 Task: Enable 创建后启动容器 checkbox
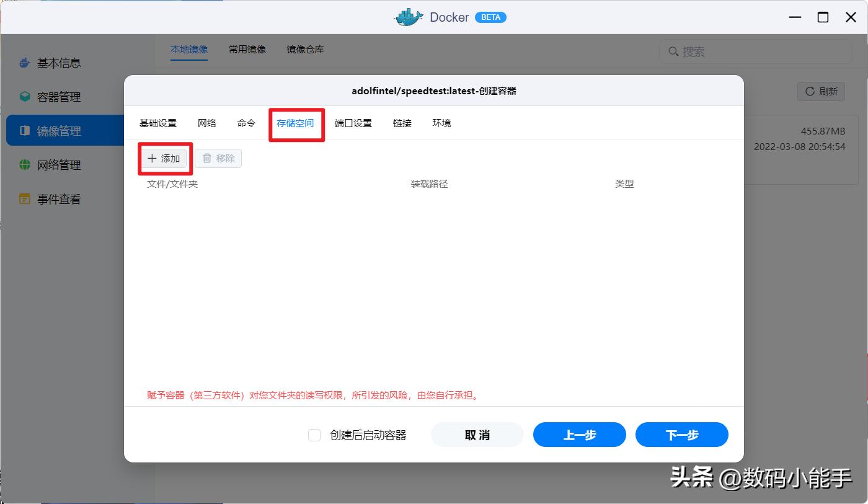coord(314,435)
